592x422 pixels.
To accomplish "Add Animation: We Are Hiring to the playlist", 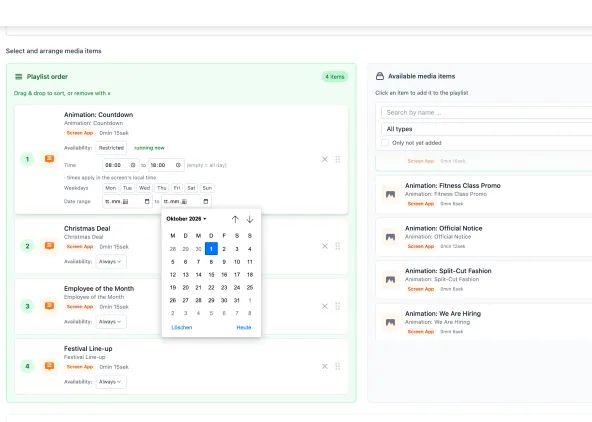I will tap(484, 321).
